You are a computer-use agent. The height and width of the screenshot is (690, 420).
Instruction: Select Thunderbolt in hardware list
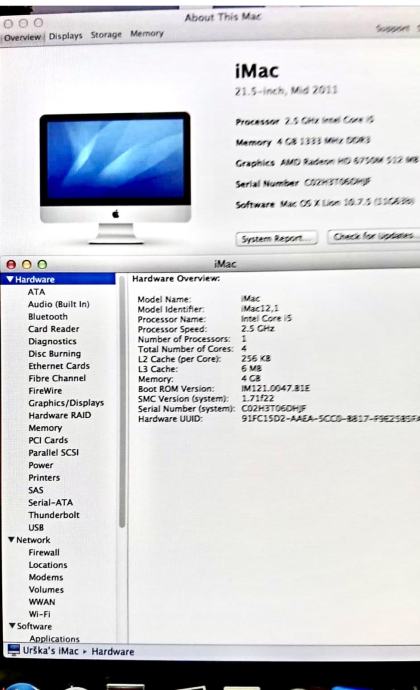point(54,514)
